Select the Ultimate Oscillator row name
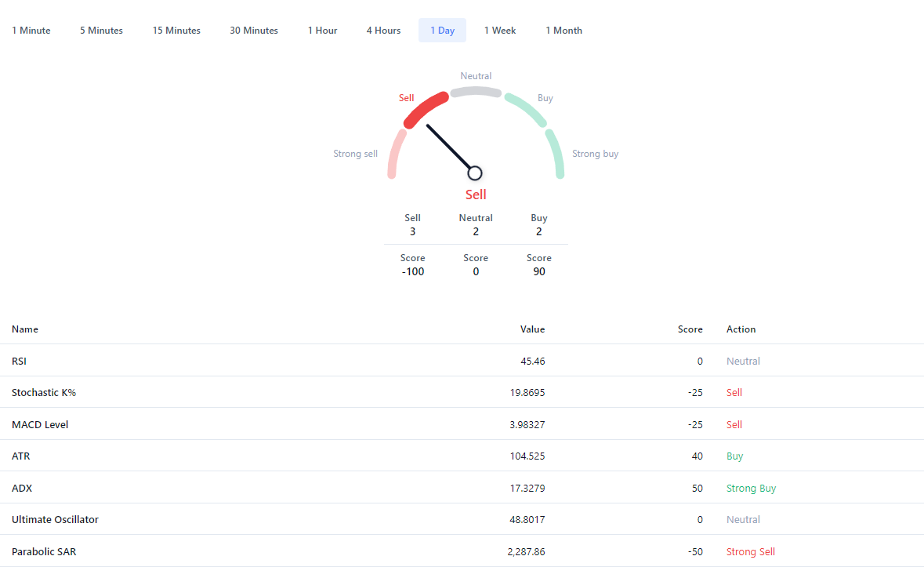The height and width of the screenshot is (567, 924). tap(55, 519)
